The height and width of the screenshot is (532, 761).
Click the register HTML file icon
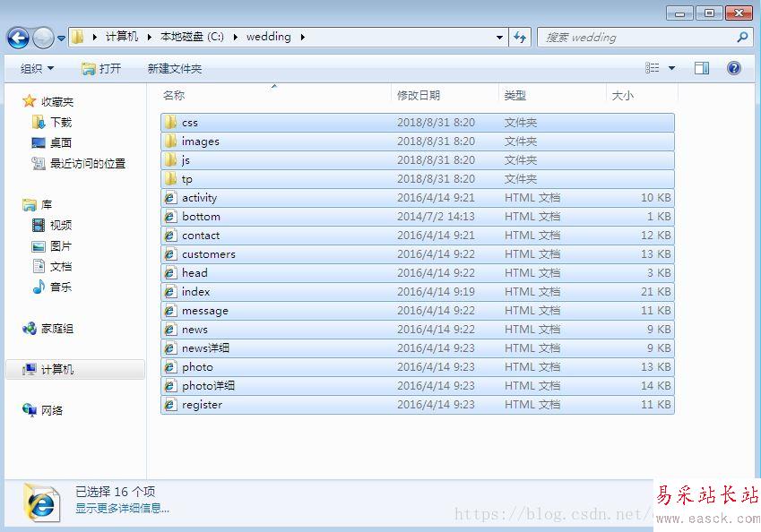170,405
